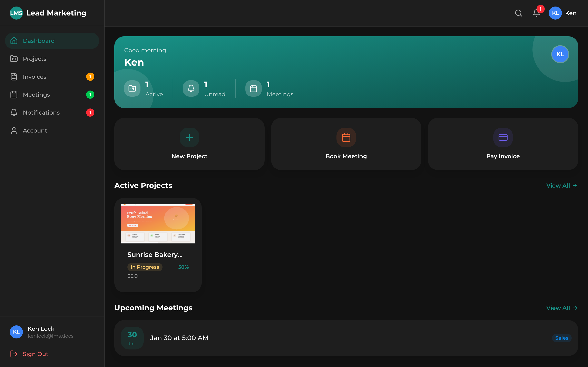Select Notifications in the sidebar
The height and width of the screenshot is (367, 588).
point(41,112)
